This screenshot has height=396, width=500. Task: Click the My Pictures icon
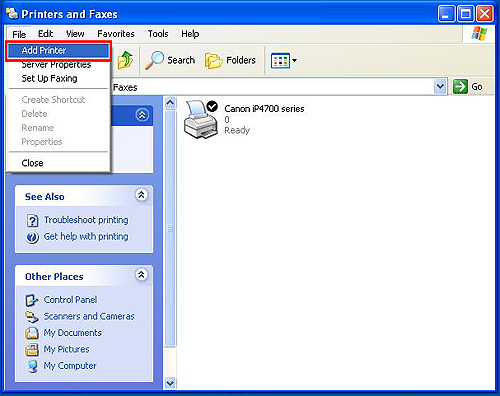click(32, 350)
